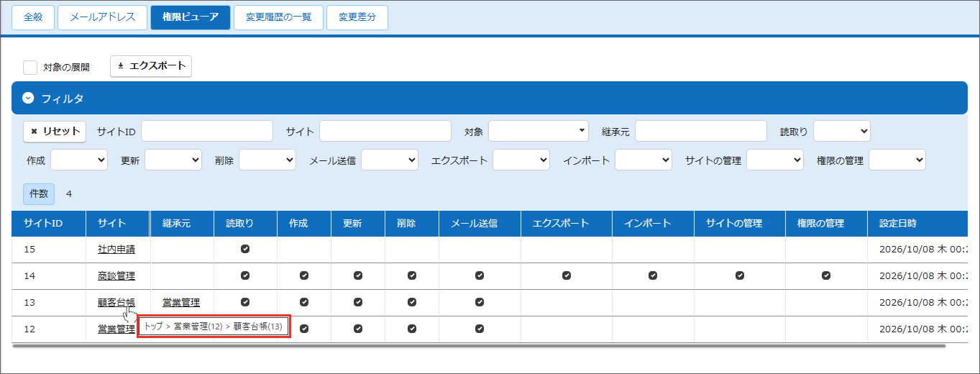Screen dimensions: 980x374
Task: Click 削除 check icon in site 12 row
Action: pyautogui.click(x=412, y=329)
